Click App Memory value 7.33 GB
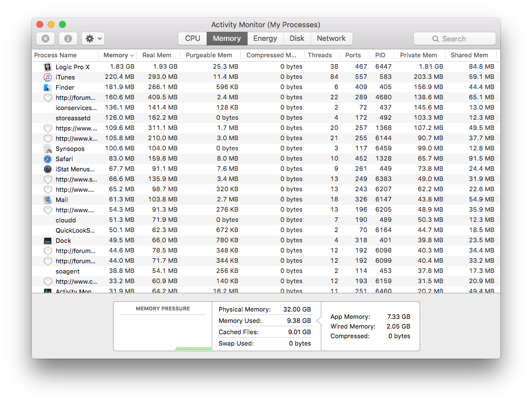 tap(399, 317)
